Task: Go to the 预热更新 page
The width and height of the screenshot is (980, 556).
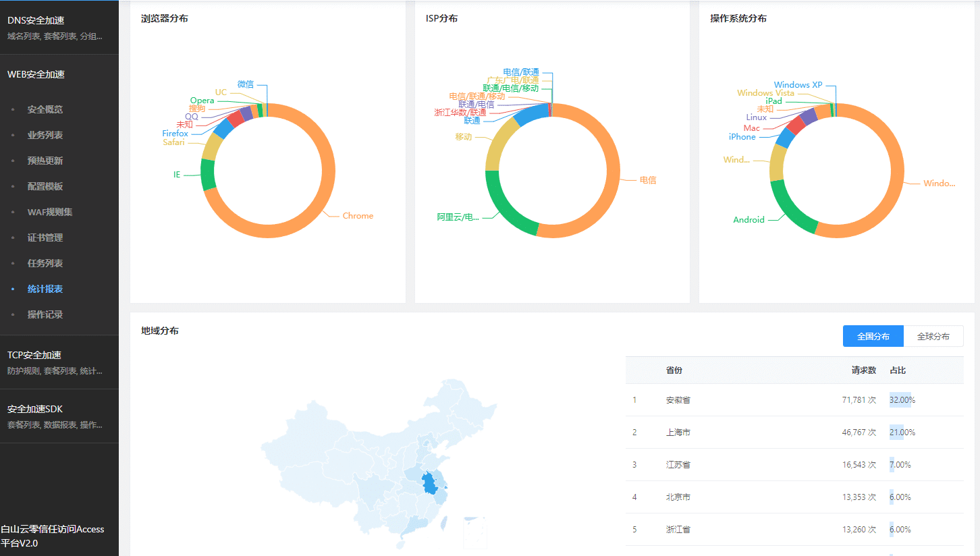Action: point(45,161)
